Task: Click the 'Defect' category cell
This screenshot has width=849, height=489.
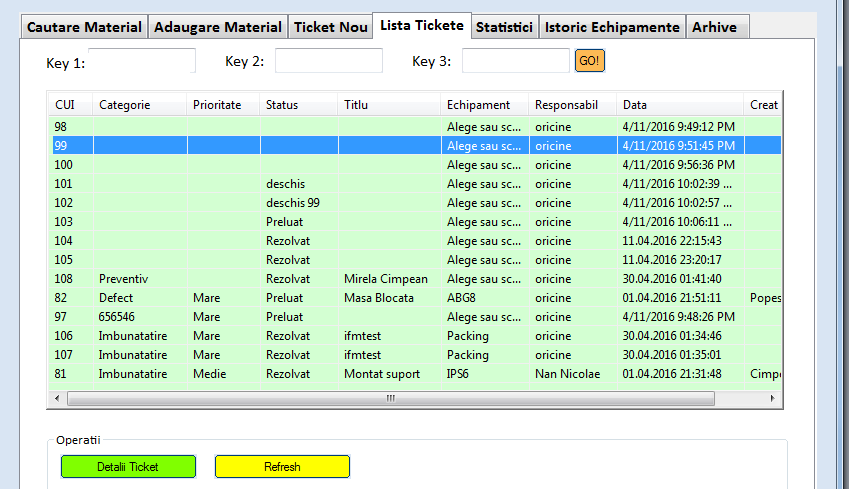Action: 116,298
